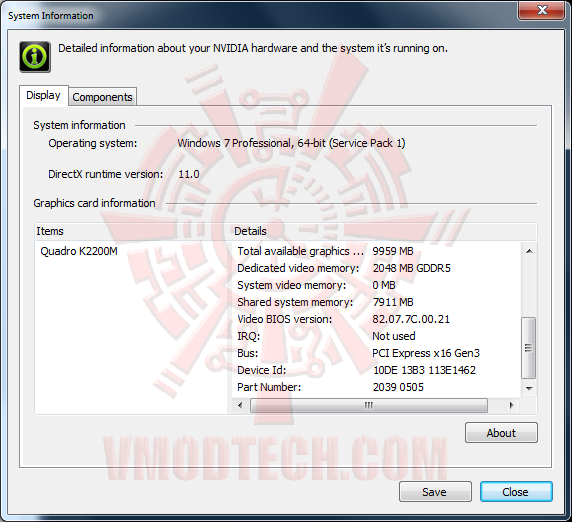Select the System video memory row
Screen dimensions: 572x522
click(x=376, y=285)
